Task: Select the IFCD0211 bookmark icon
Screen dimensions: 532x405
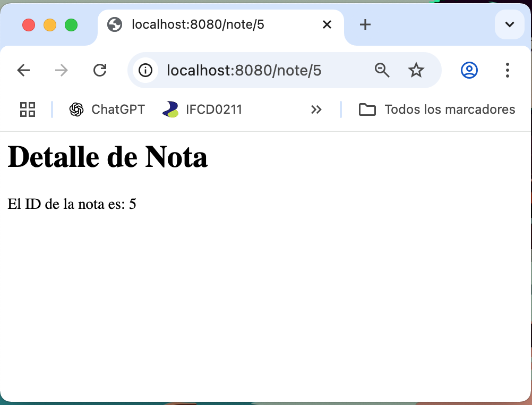Action: click(170, 109)
